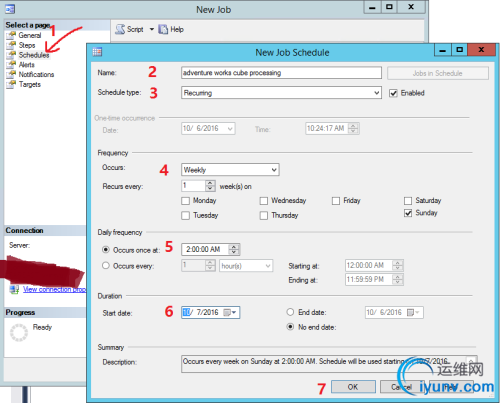Adjust the One-time occurrence Time stepper
Screen dimensions: 500x403
click(x=353, y=128)
